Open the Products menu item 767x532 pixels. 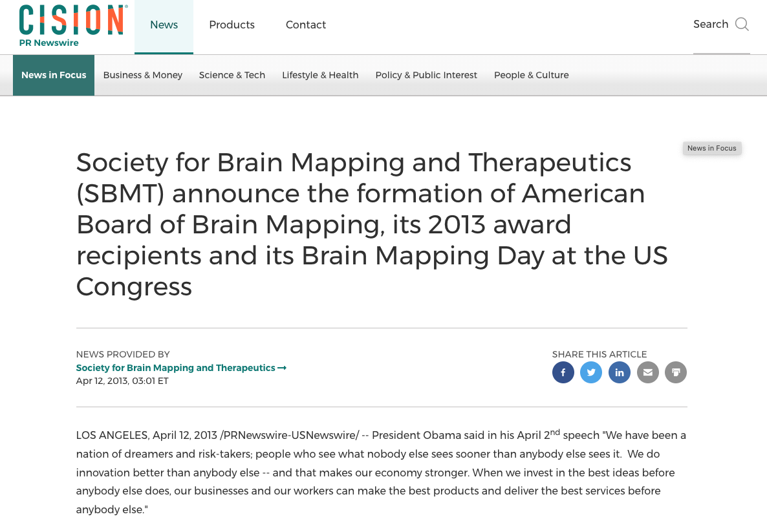coord(232,25)
